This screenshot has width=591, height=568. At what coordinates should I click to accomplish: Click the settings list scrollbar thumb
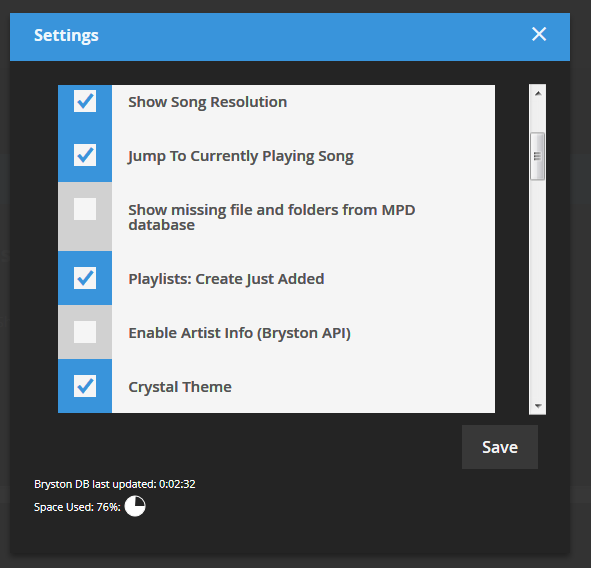[537, 156]
